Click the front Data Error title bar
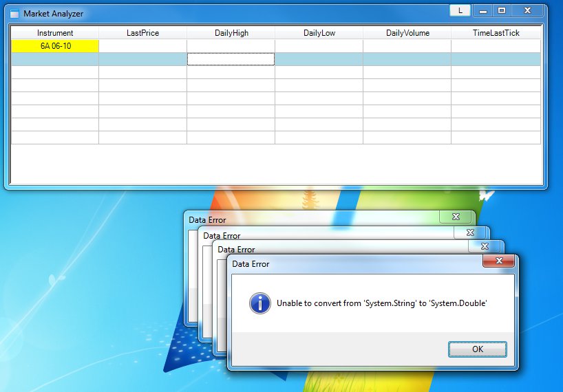The image size is (563, 392). 355,264
